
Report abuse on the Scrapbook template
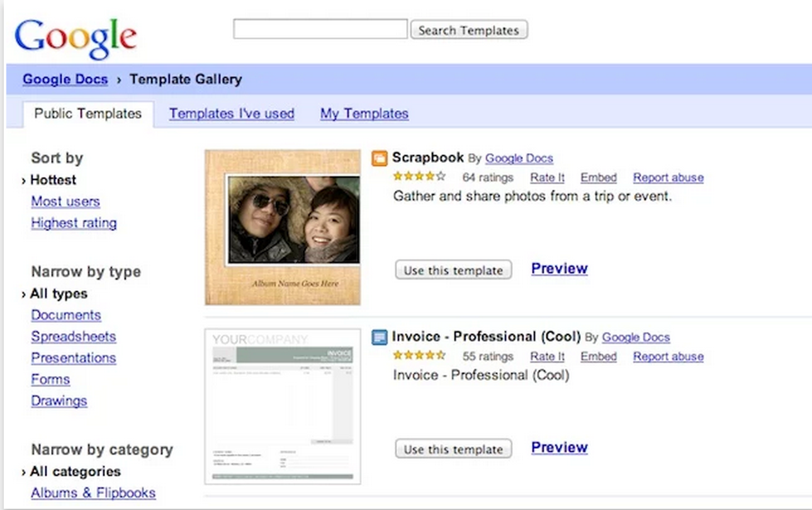(x=668, y=178)
